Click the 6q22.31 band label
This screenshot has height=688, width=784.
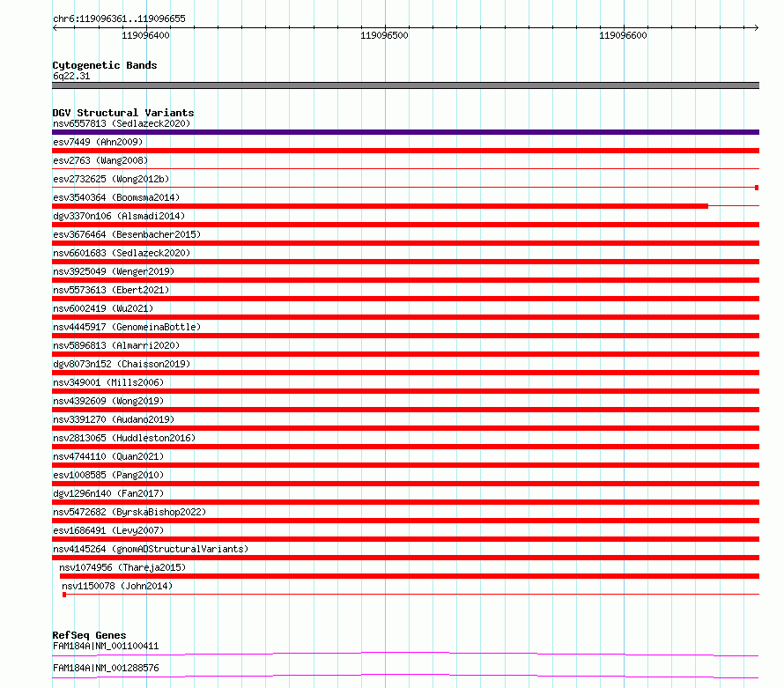71,76
